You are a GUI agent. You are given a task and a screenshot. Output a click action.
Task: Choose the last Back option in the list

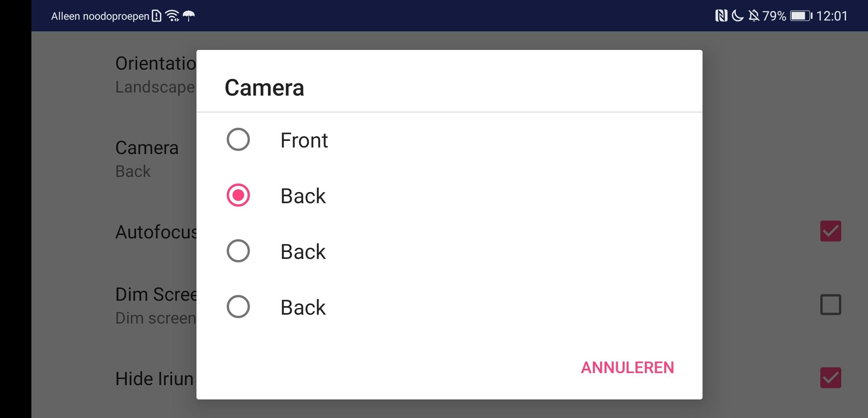(238, 307)
